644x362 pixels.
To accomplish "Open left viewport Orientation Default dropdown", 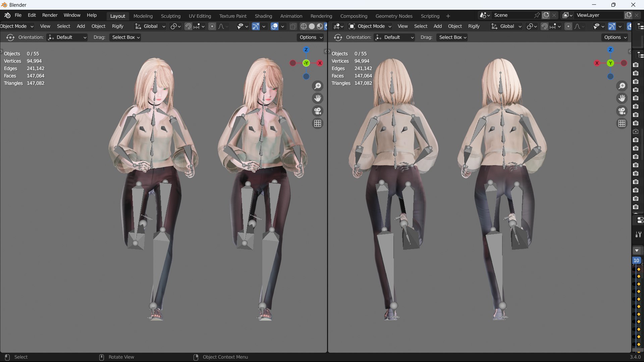I will click(67, 37).
